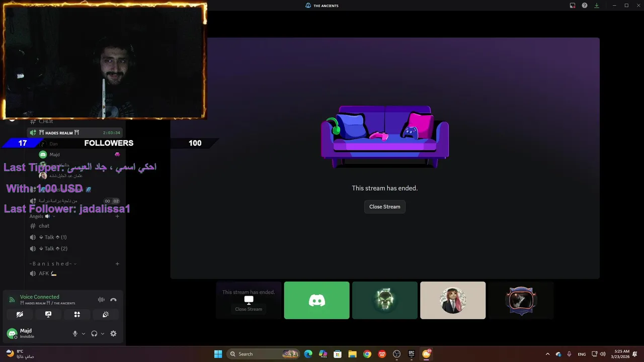Open the chat text channel under Angels
644x362 pixels.
pos(74,226)
